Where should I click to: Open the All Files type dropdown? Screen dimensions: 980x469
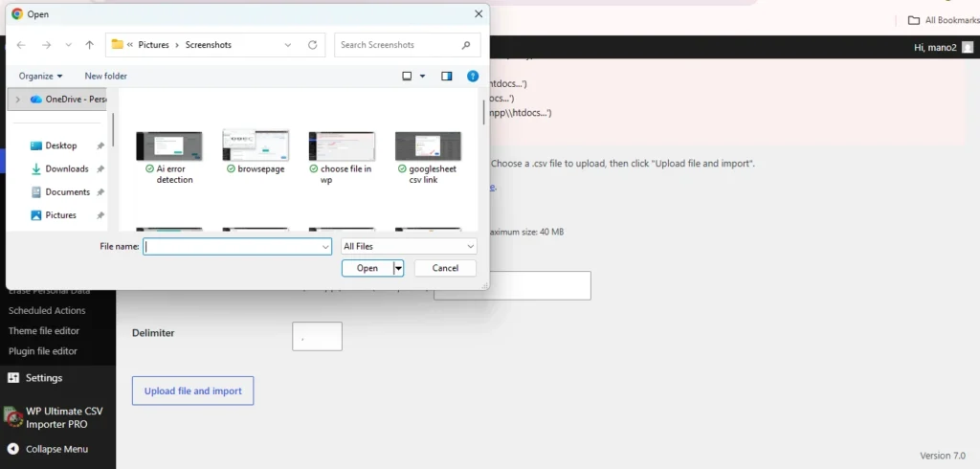(409, 246)
